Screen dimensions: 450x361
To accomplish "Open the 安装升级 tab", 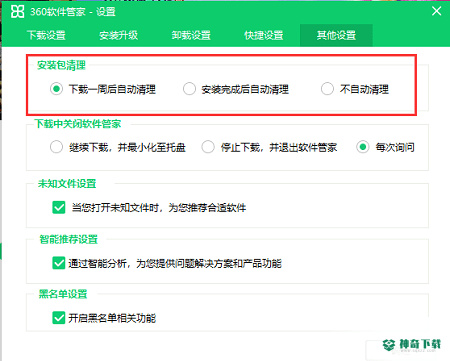I will pos(118,35).
